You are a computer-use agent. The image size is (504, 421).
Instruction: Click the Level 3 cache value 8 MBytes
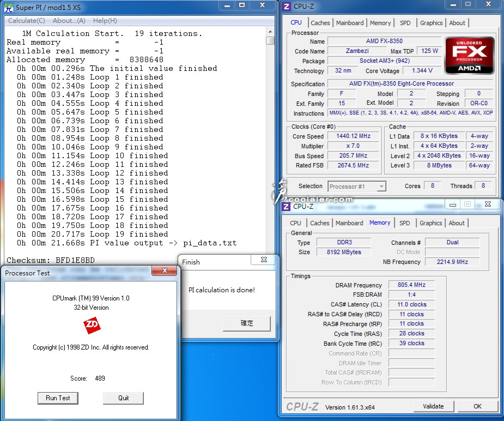(439, 165)
